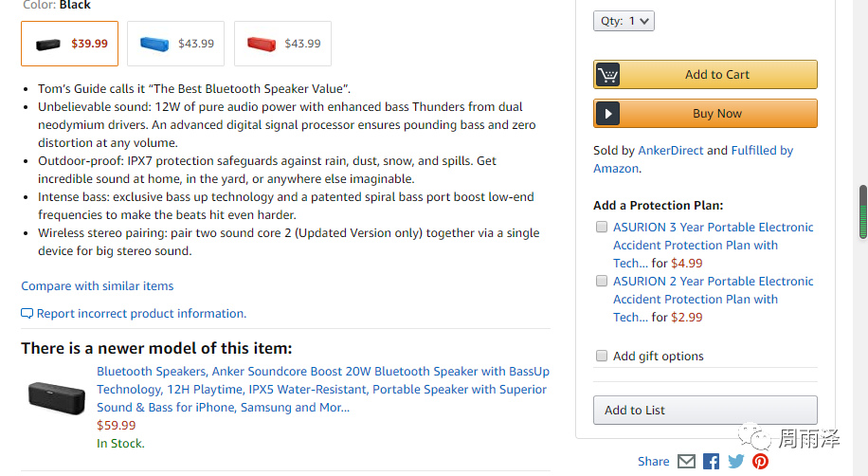Share this product on Pinterest

pyautogui.click(x=760, y=462)
